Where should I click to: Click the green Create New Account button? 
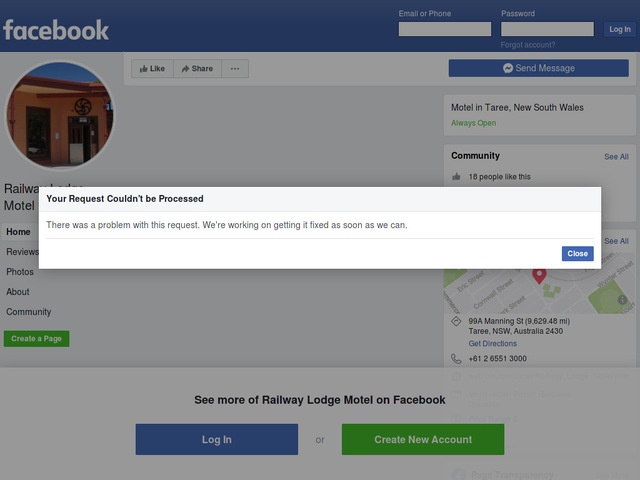(423, 439)
